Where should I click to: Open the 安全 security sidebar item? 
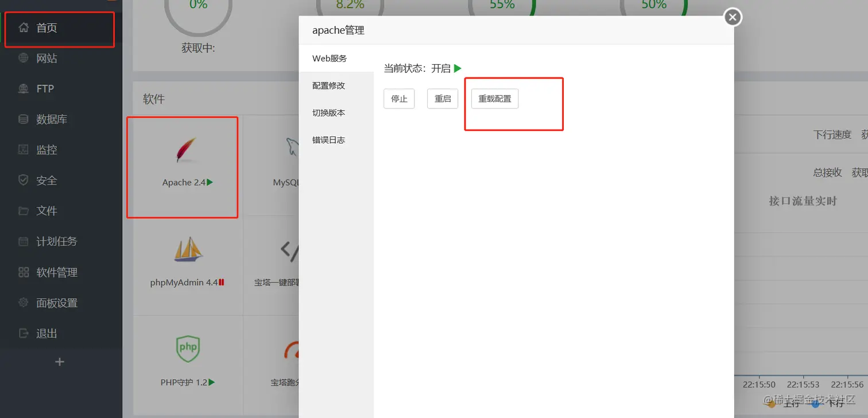pyautogui.click(x=61, y=180)
